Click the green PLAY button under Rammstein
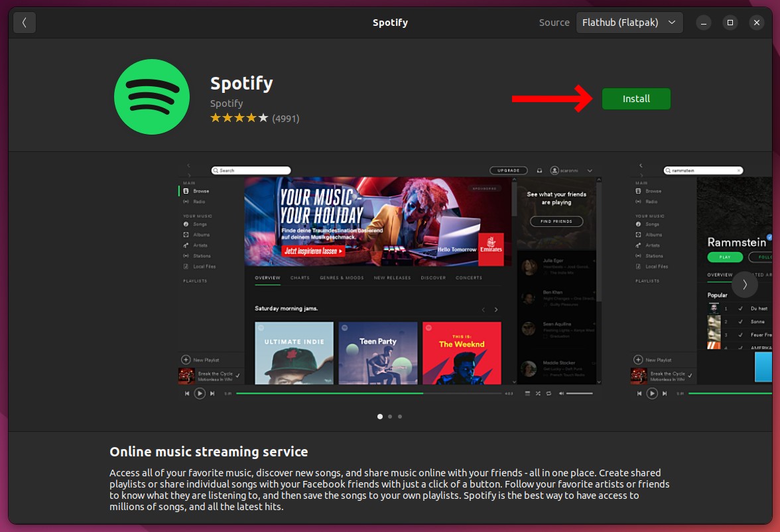 tap(725, 257)
